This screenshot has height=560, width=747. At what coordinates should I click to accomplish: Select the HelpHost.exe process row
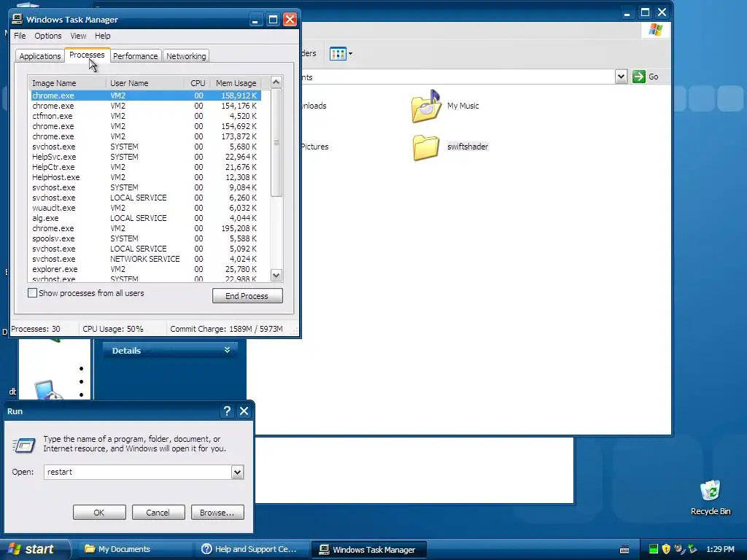[145, 177]
